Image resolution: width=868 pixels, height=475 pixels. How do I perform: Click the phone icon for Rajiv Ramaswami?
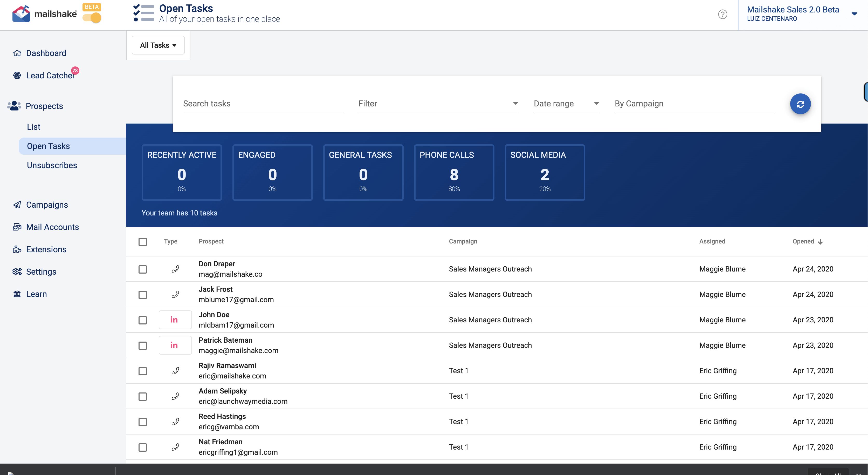click(x=175, y=371)
